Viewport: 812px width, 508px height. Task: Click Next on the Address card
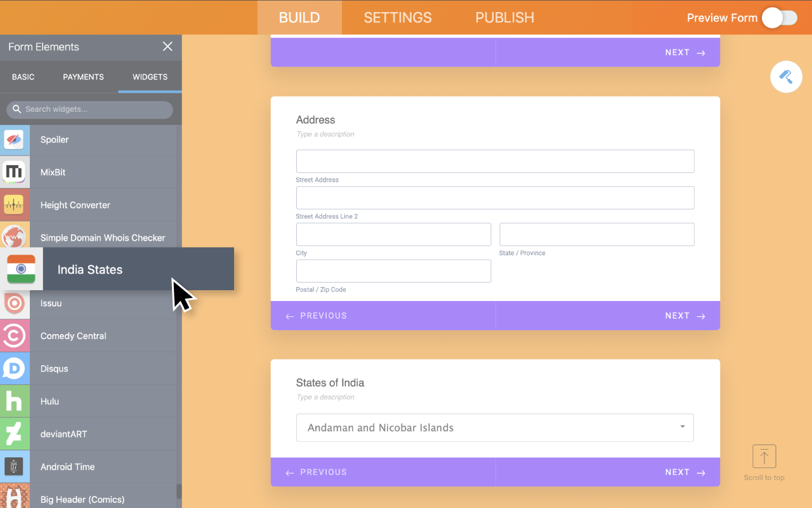[x=685, y=316]
